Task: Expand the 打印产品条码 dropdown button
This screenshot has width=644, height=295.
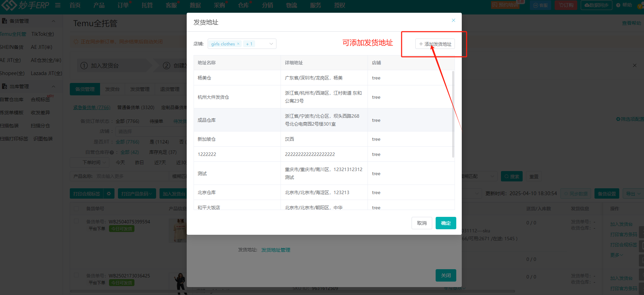Action: [137, 193]
